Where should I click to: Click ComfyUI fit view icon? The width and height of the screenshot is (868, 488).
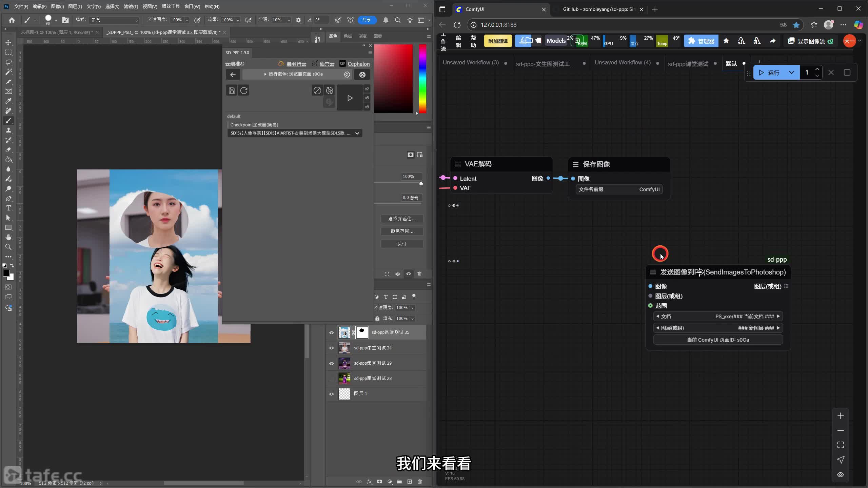tap(841, 445)
